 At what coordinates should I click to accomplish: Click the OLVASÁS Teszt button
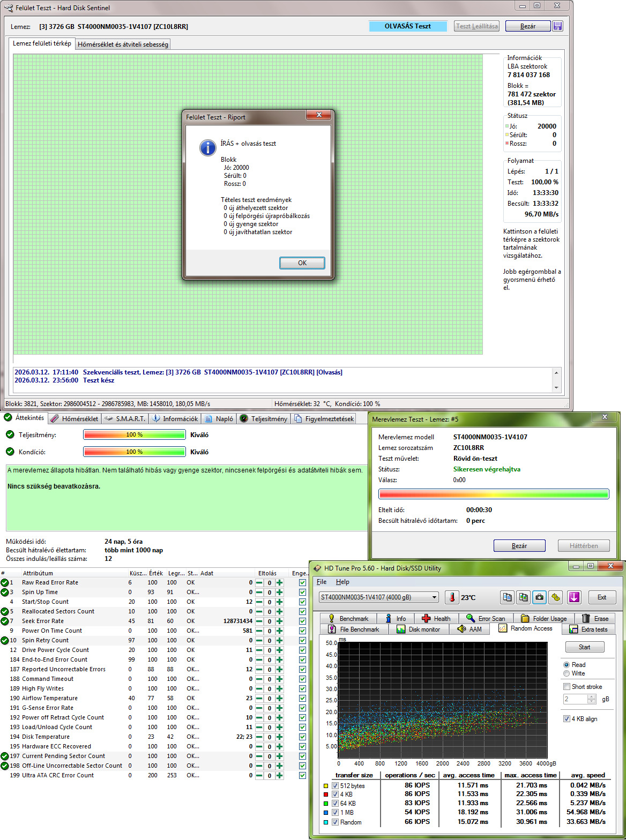pos(408,26)
